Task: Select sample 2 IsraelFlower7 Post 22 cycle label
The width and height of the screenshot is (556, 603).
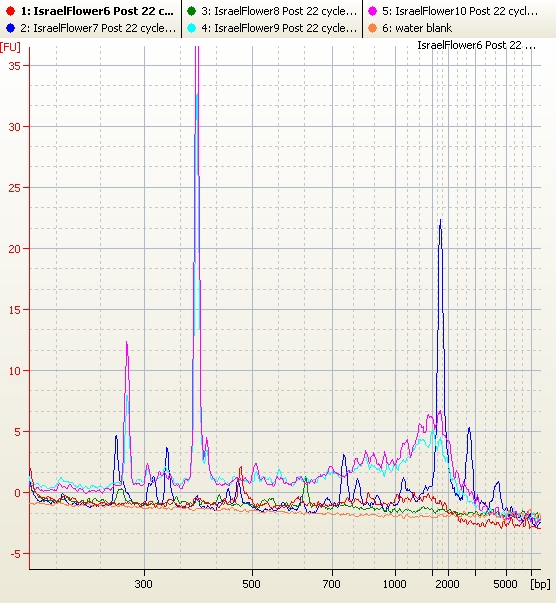Action: pos(98,28)
